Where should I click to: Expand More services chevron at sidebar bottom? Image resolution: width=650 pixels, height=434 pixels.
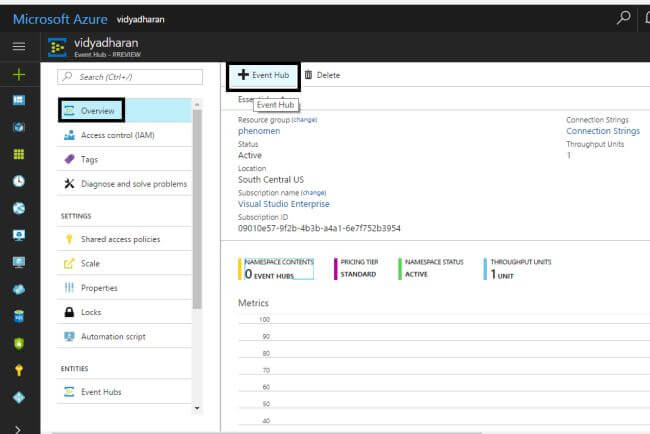tap(18, 429)
